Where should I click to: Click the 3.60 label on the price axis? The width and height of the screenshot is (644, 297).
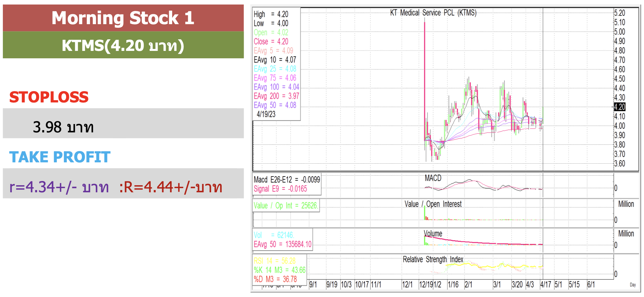click(620, 163)
